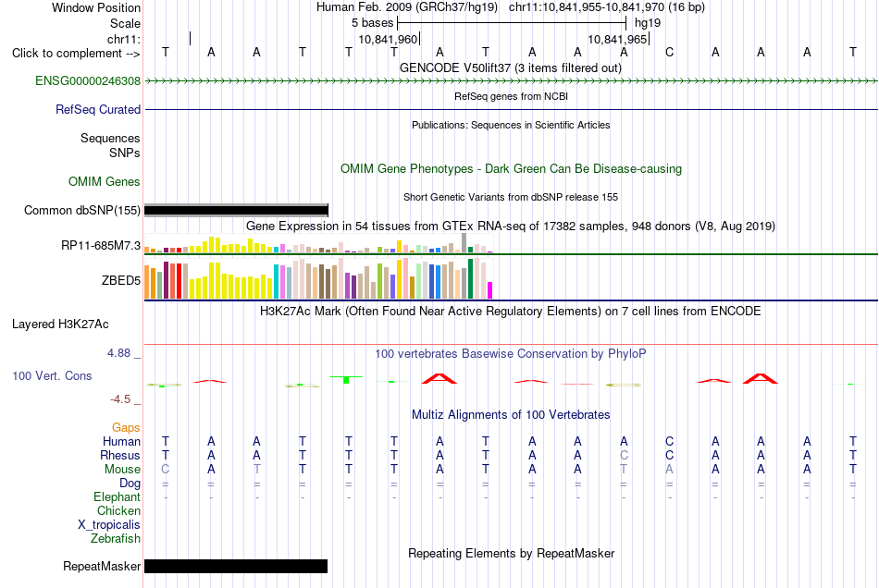Click the H3K27Ac Mark track title
This screenshot has width=879, height=588.
[x=510, y=311]
